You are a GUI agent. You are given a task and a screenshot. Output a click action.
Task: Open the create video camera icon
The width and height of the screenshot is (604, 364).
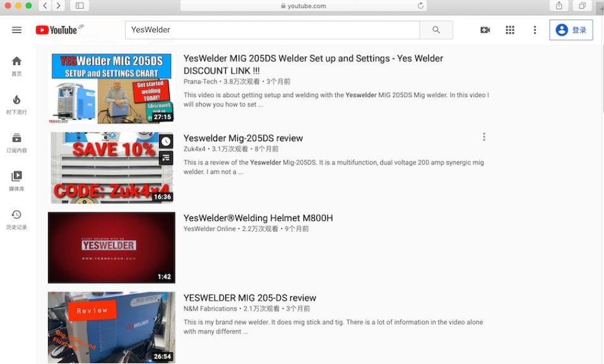pyautogui.click(x=485, y=30)
